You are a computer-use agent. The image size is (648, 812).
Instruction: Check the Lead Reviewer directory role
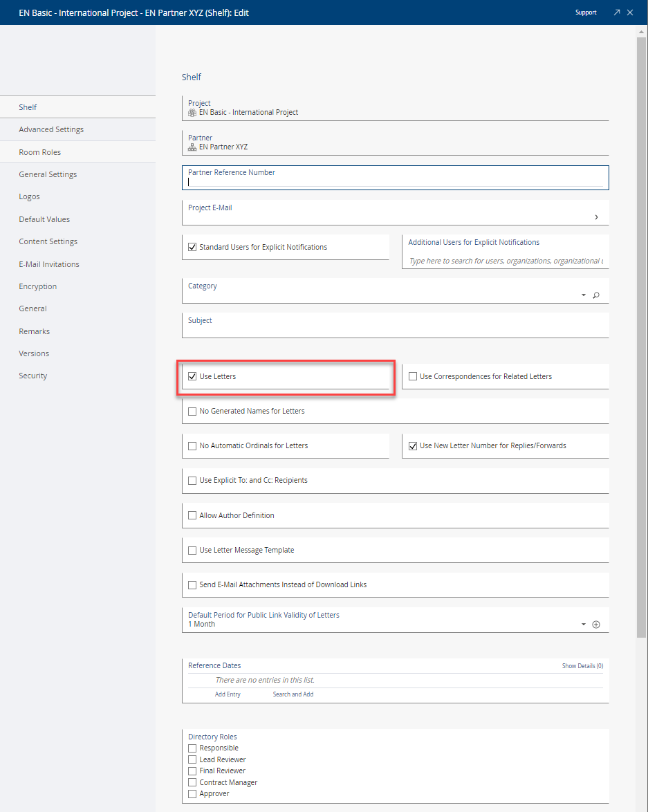pos(192,759)
